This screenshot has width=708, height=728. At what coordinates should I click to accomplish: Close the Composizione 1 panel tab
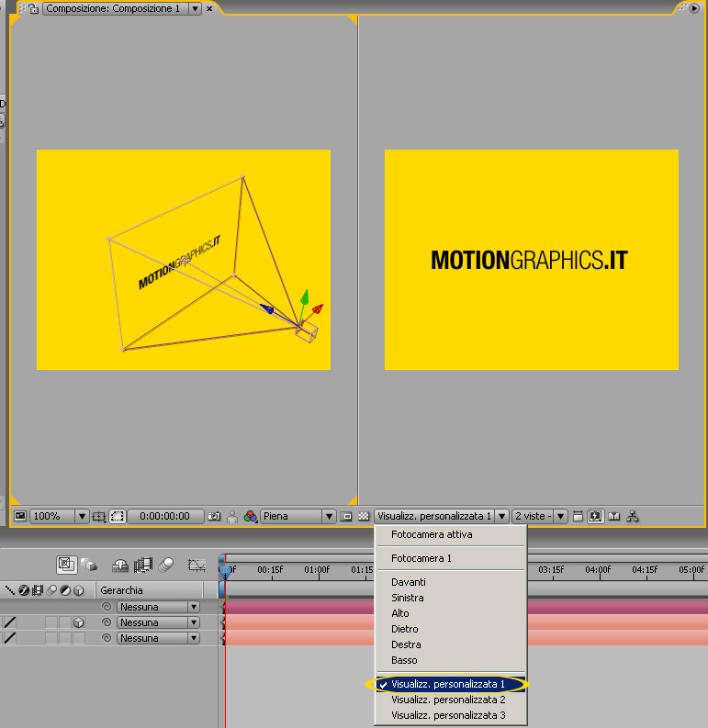[209, 8]
